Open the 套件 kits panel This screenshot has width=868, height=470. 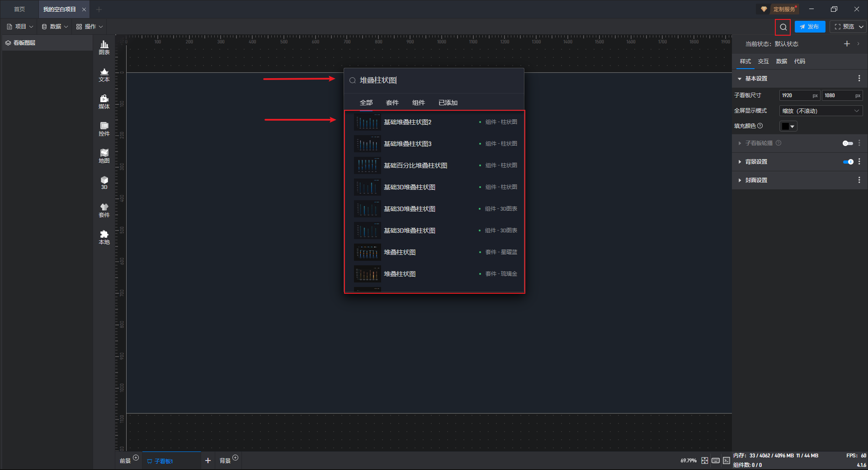coord(104,210)
